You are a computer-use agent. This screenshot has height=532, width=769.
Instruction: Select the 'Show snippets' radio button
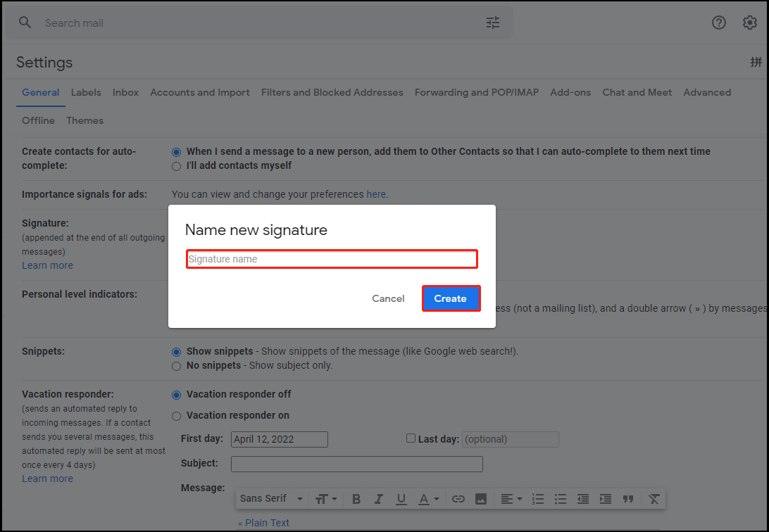[177, 353]
